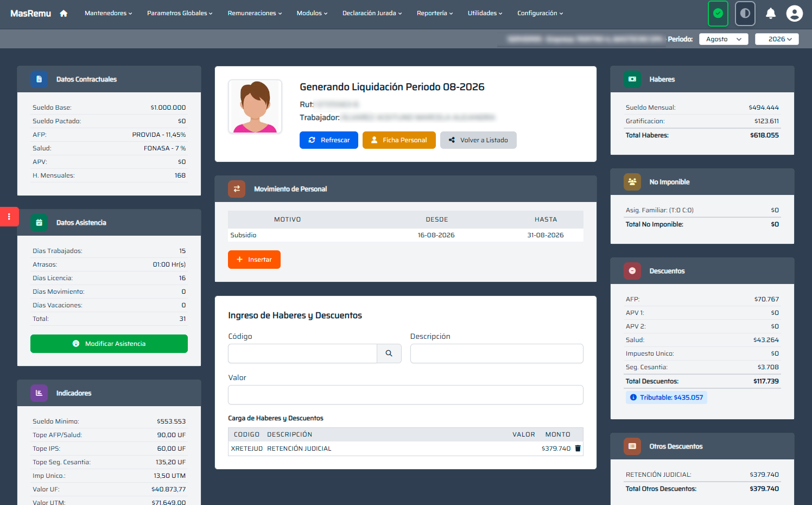This screenshot has height=505, width=812.
Task: Click the worker avatar photo
Action: [255, 106]
